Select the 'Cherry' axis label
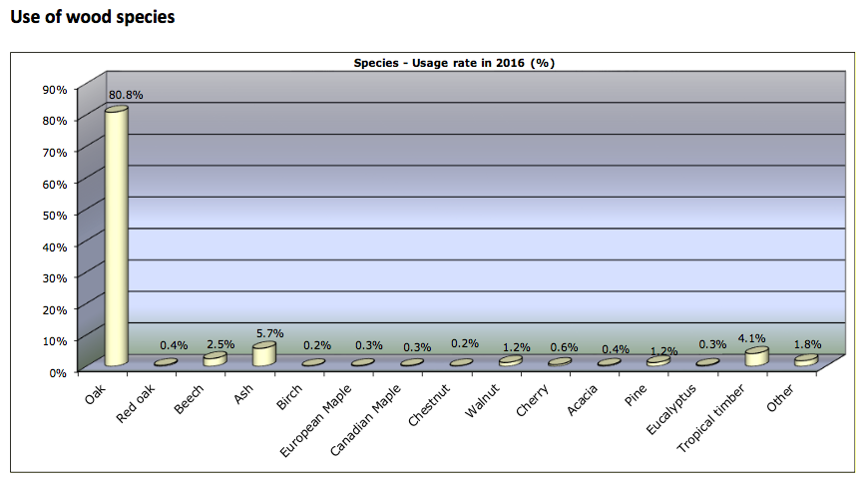This screenshot has width=868, height=482. click(x=533, y=400)
